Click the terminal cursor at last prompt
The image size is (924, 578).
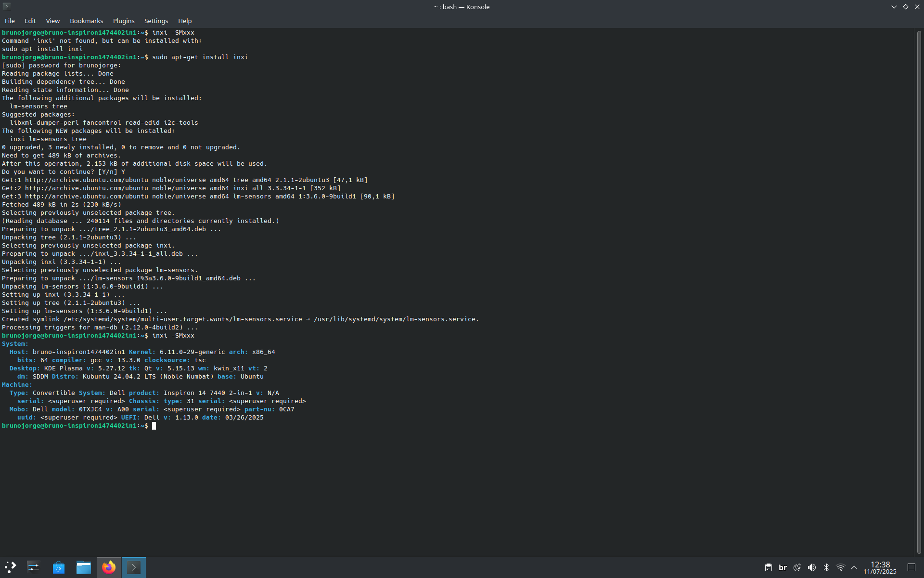click(154, 426)
